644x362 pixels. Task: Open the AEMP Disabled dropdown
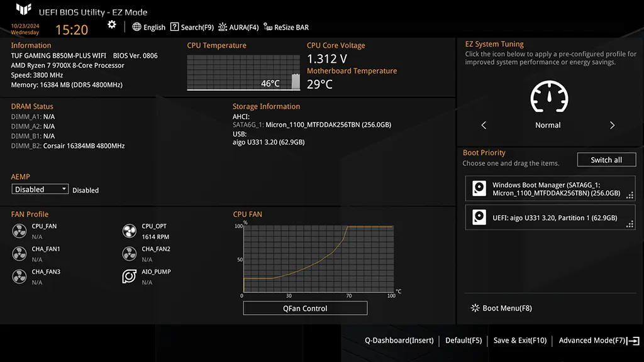tap(40, 189)
